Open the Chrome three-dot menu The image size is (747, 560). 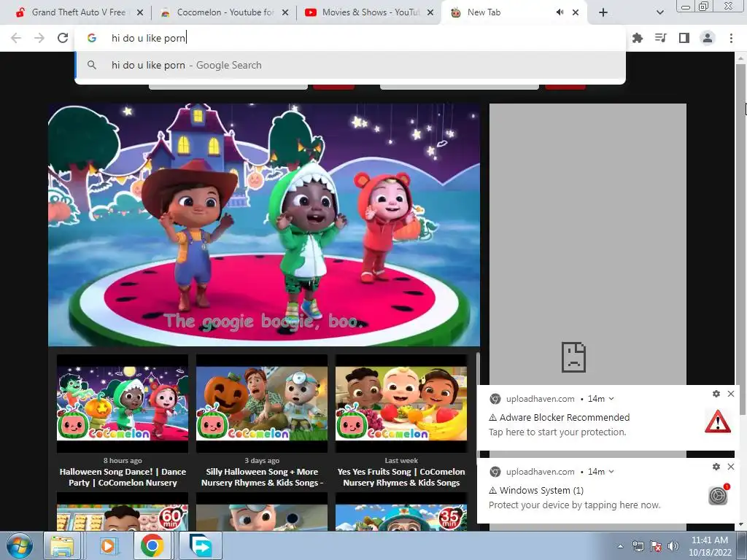click(731, 38)
